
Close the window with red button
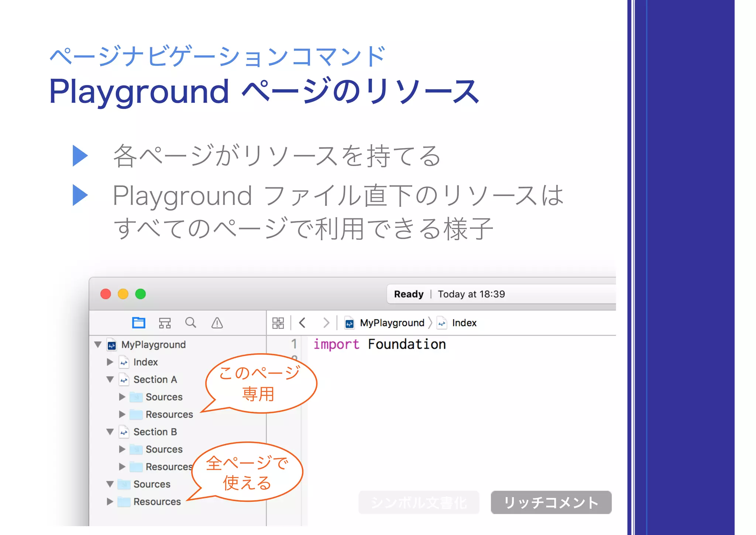pos(106,294)
